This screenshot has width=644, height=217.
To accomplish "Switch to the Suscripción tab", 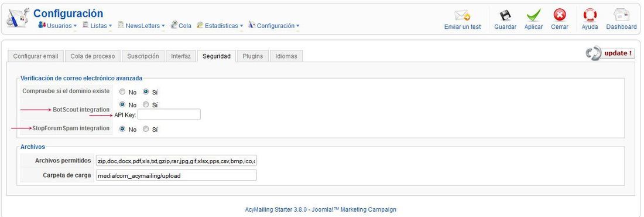I will pos(143,56).
